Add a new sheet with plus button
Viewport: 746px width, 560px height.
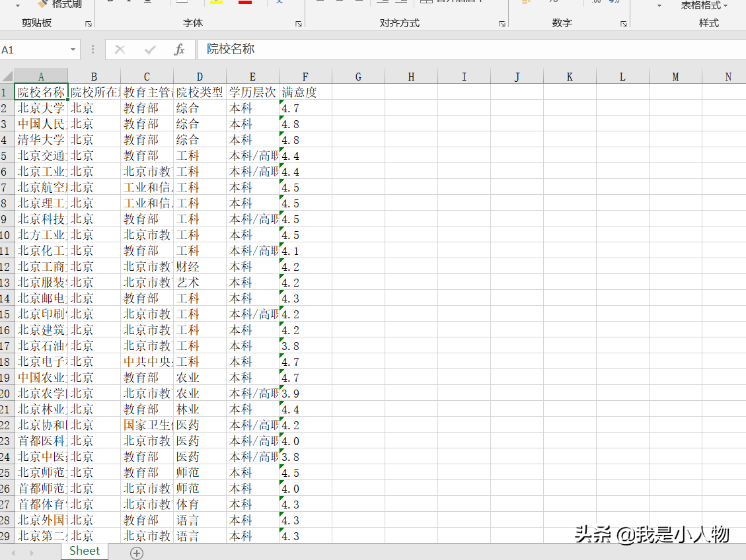(x=137, y=553)
